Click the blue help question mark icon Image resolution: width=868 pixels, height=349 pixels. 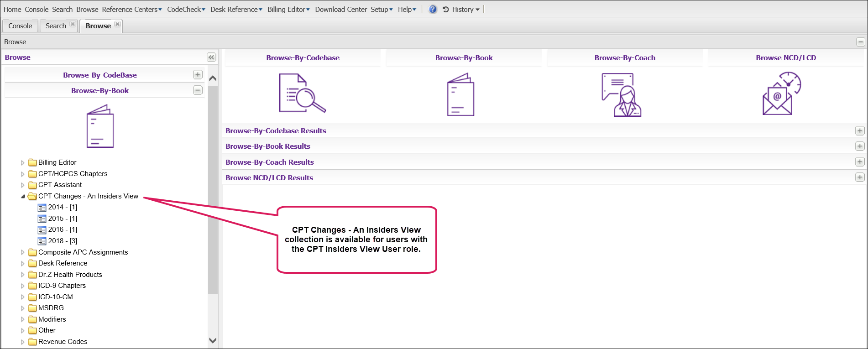(433, 10)
